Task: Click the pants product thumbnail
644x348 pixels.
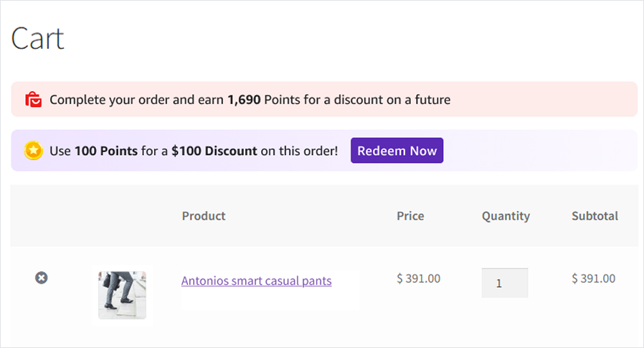Action: (122, 295)
